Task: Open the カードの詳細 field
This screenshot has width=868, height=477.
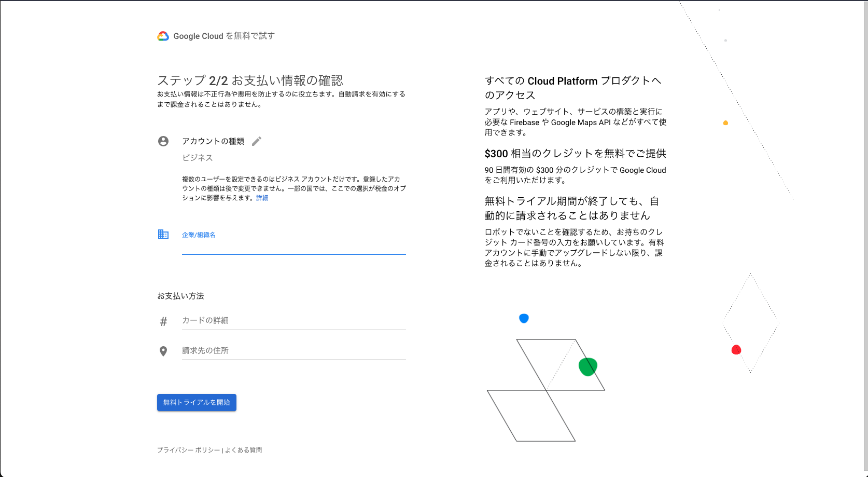Action: point(294,321)
